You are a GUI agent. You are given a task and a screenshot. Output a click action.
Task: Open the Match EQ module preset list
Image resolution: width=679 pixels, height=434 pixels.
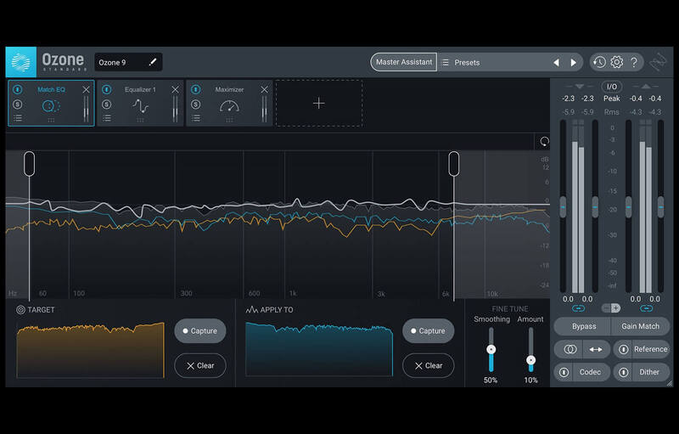pyautogui.click(x=17, y=118)
